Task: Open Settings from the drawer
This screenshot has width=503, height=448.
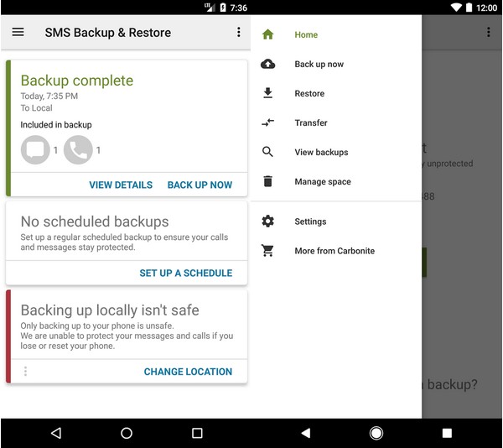Action: pos(336,221)
